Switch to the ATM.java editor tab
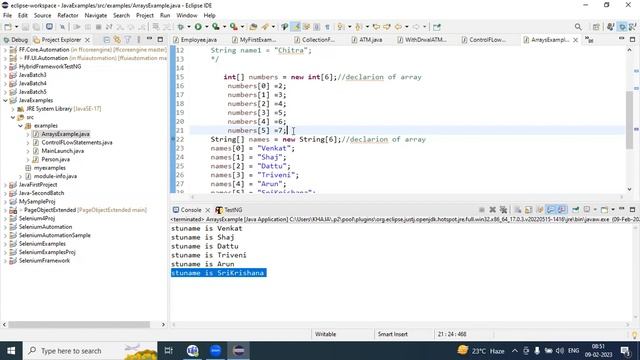Viewport: 640px width, 360px height. [x=367, y=40]
